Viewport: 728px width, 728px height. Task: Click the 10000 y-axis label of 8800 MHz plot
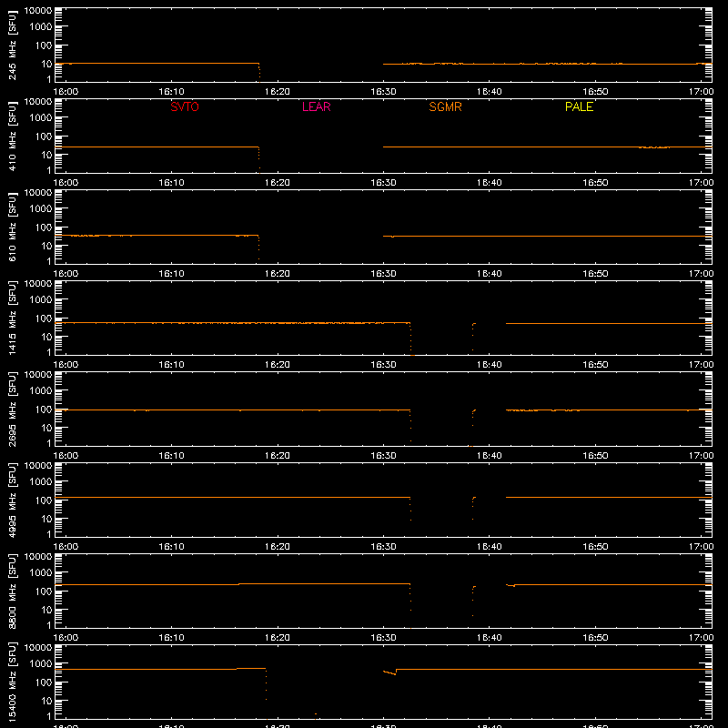click(x=38, y=557)
